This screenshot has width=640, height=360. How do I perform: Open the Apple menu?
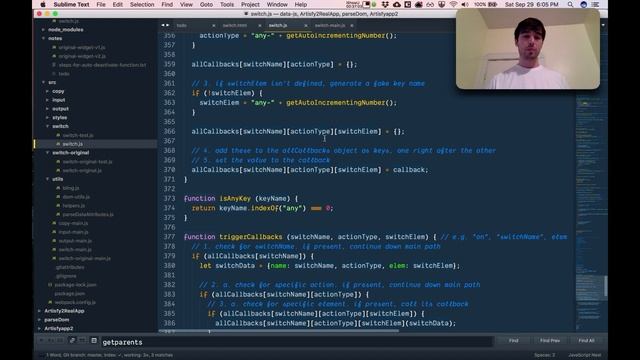pos(43,4)
